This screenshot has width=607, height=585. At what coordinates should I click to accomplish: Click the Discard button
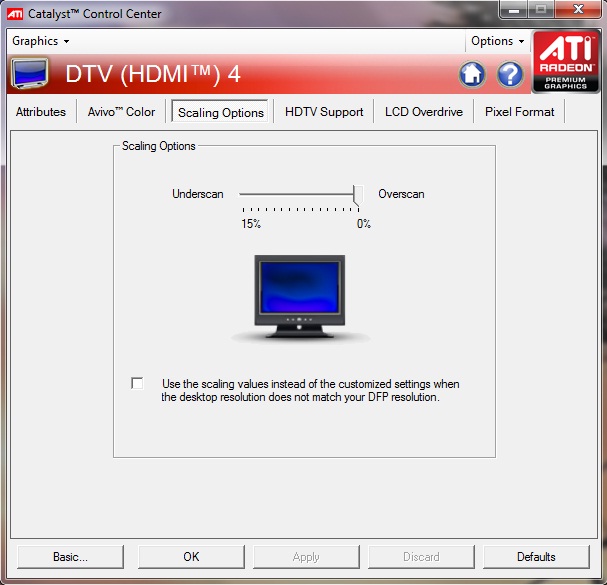tap(421, 557)
